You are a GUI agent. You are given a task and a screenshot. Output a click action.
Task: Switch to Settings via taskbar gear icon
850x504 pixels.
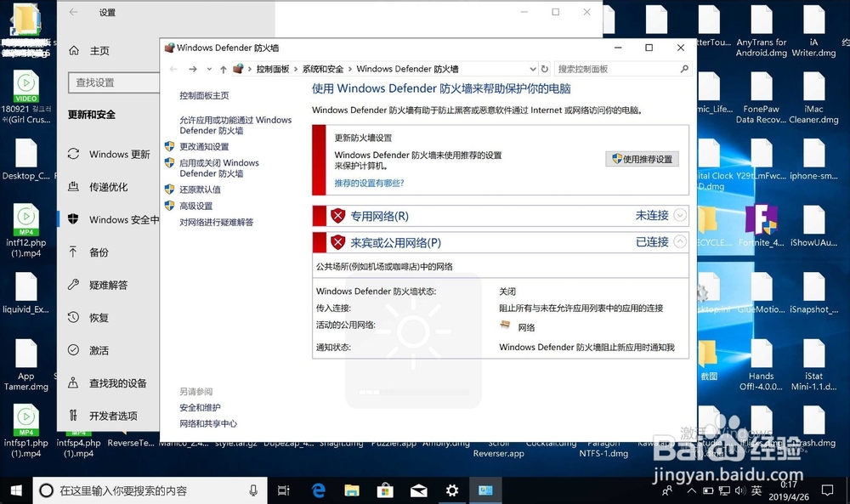[x=452, y=490]
